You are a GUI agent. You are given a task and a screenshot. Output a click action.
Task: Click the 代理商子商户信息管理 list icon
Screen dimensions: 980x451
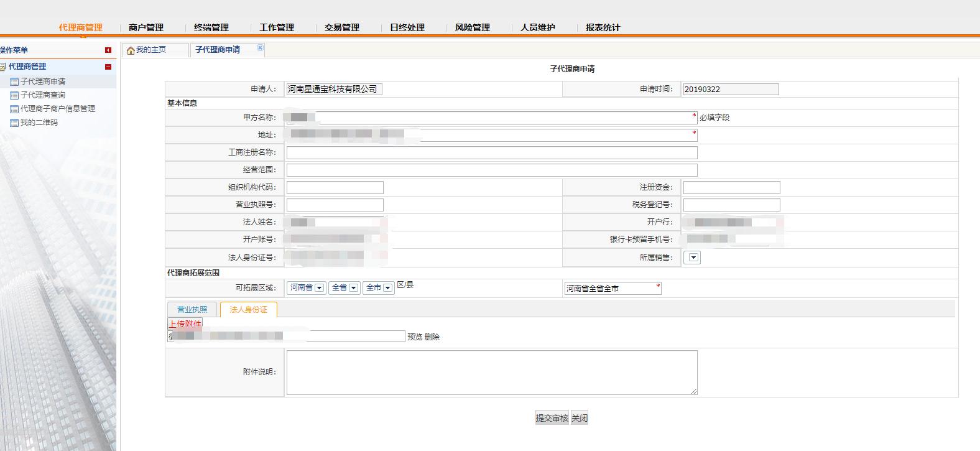[x=14, y=109]
